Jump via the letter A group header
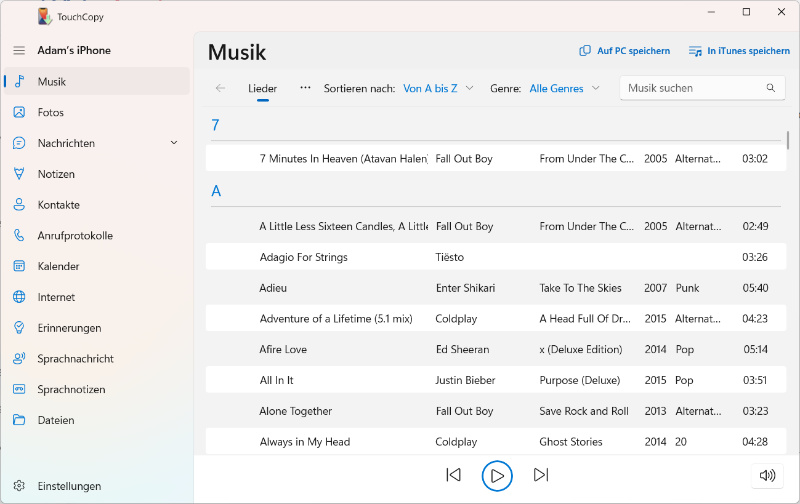This screenshot has height=504, width=800. tap(216, 191)
